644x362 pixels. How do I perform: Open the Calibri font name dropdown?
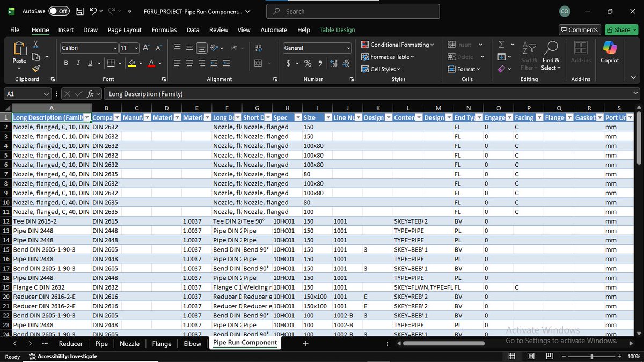pyautogui.click(x=115, y=48)
